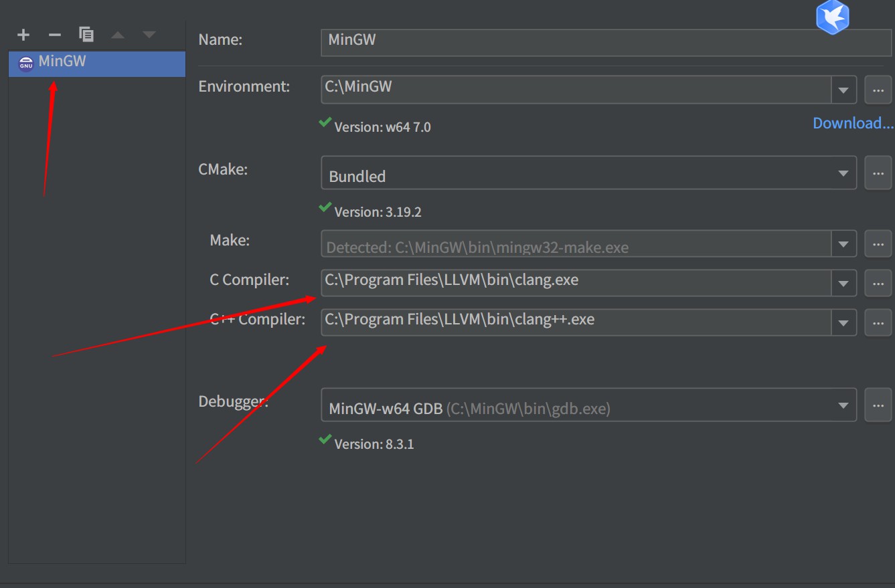Move toolchain up with arrow icon
This screenshot has height=588, width=895.
118,34
